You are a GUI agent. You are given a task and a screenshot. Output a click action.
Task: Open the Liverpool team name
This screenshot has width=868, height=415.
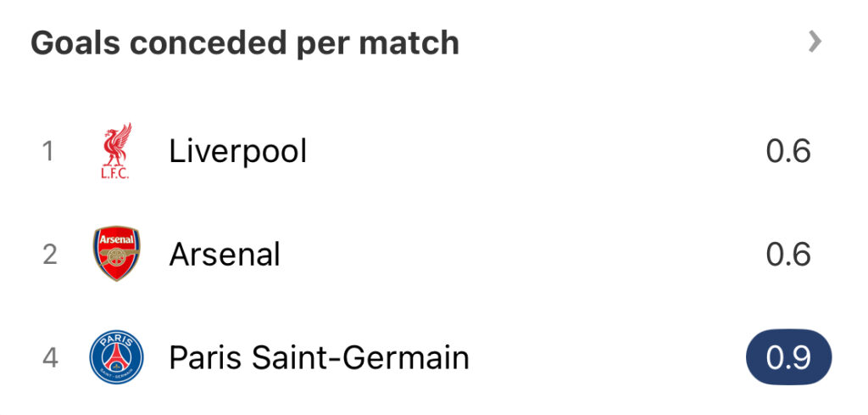tap(238, 151)
